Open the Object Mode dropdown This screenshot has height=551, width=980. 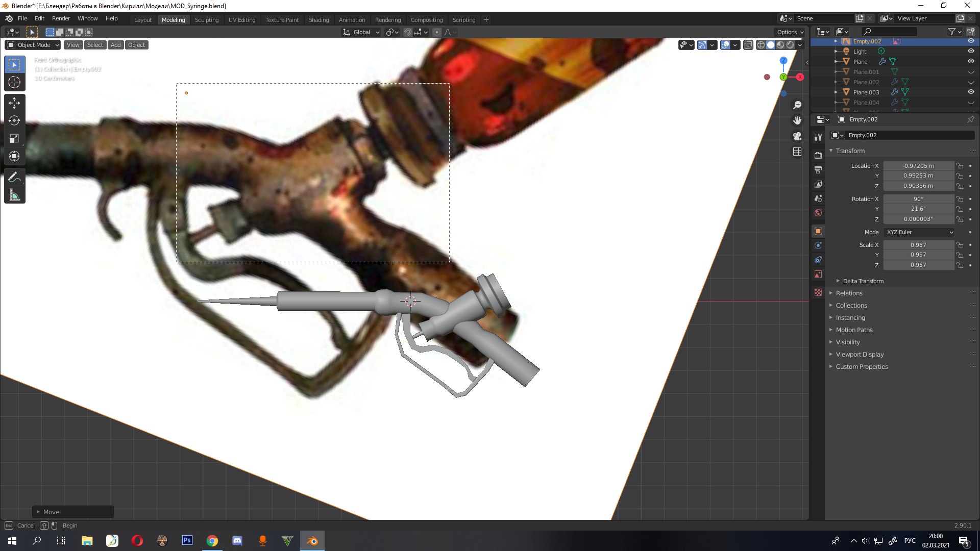pyautogui.click(x=33, y=45)
